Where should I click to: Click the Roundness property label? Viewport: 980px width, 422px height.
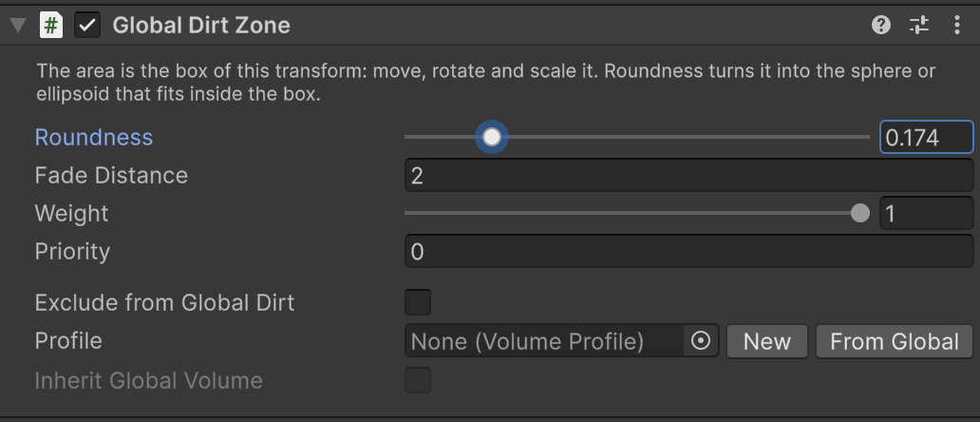pyautogui.click(x=94, y=137)
